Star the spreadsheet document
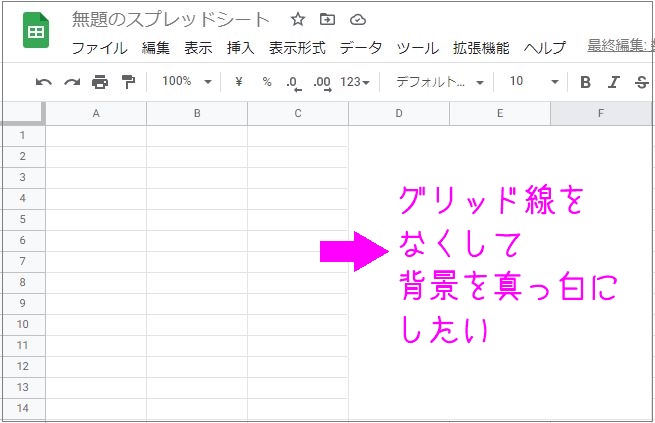 (298, 19)
